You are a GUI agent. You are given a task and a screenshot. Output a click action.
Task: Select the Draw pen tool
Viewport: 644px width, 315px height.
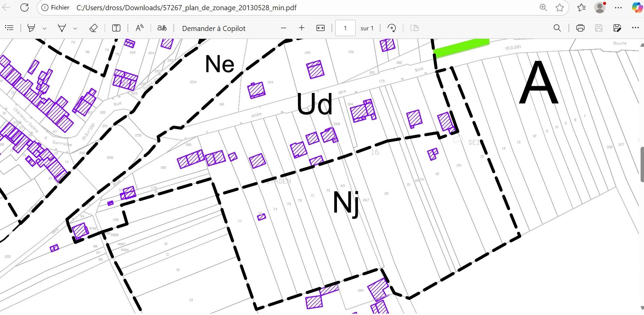(62, 28)
